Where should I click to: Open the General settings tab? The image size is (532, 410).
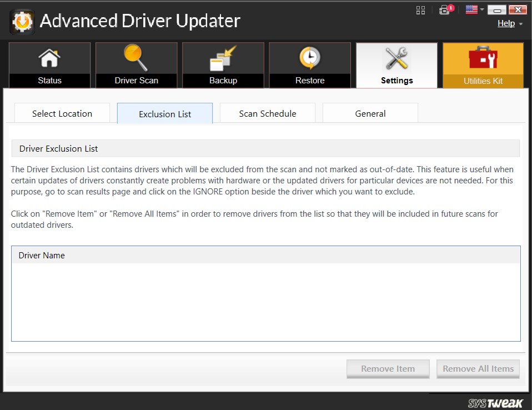[x=370, y=113]
